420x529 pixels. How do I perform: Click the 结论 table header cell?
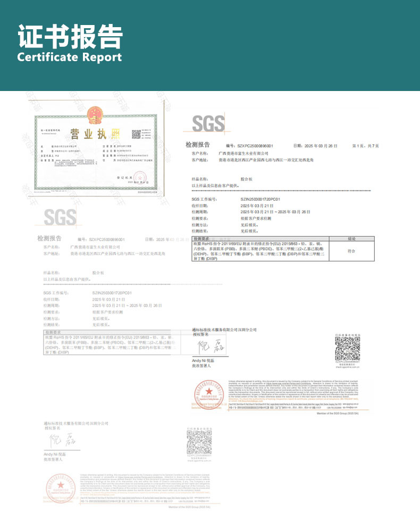351,238
